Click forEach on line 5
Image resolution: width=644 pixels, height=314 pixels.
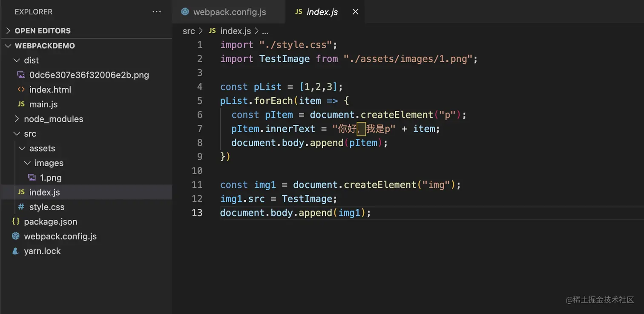click(273, 101)
